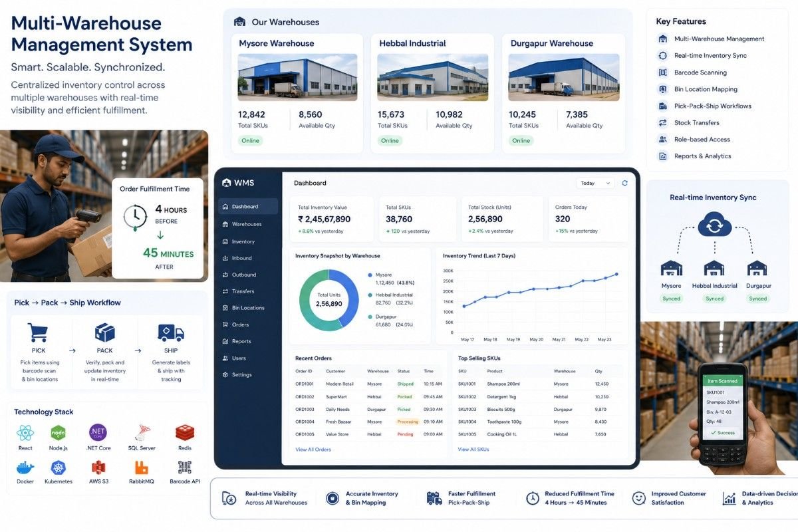This screenshot has height=532, width=798.
Task: Open Dashboard in the WMS sidebar
Action: (x=249, y=207)
